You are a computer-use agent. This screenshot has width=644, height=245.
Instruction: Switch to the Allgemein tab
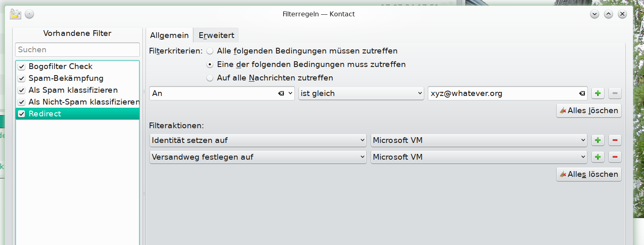[x=169, y=35]
